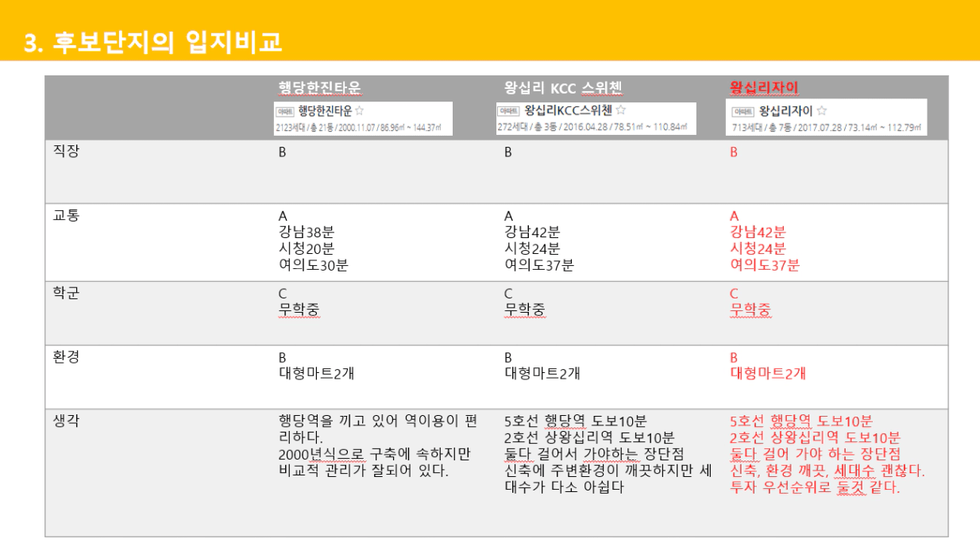The width and height of the screenshot is (980, 550).
Task: Click the 아파트 badge on 행당한진타운 card
Action: pyautogui.click(x=285, y=112)
